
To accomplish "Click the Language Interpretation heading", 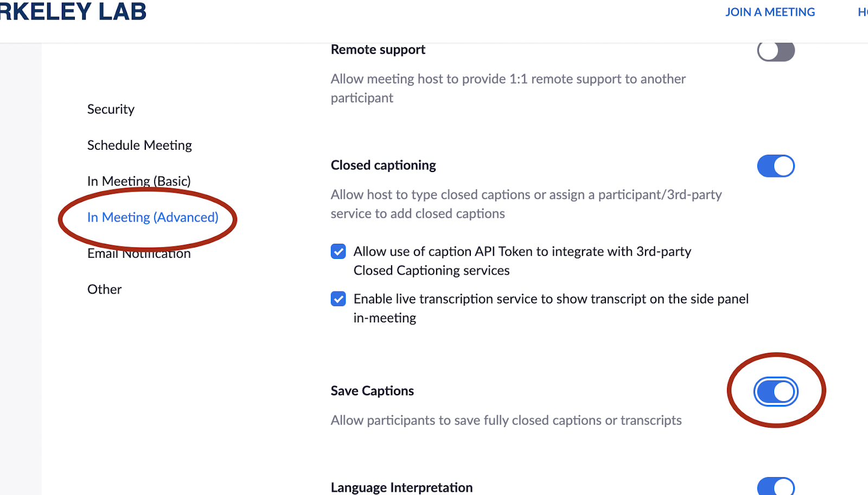I will [402, 487].
